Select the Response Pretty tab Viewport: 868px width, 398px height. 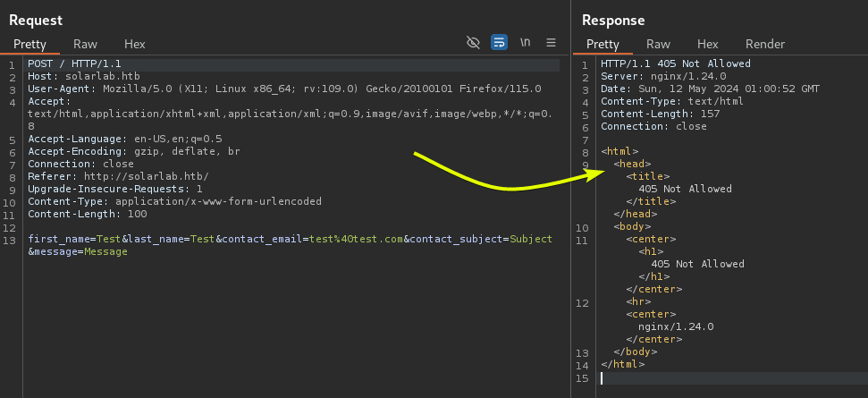pos(603,44)
